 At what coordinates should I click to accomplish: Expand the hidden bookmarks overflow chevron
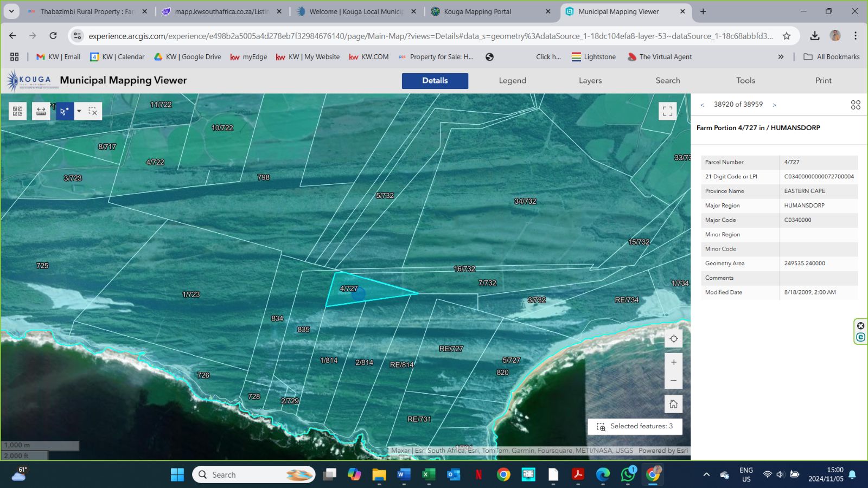point(781,57)
